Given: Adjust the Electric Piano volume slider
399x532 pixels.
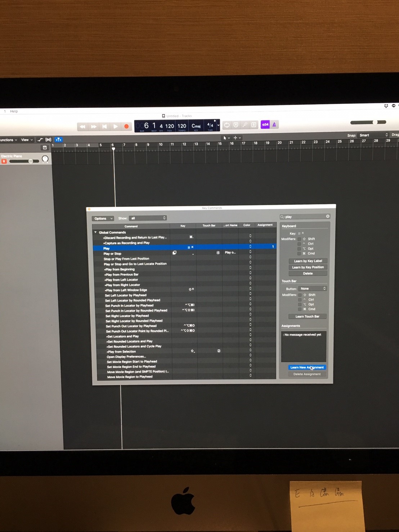Looking at the screenshot, I should (x=24, y=161).
